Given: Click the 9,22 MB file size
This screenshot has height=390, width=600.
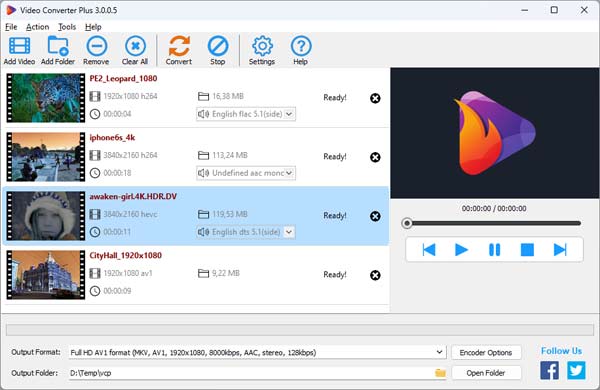Looking at the screenshot, I should coord(226,273).
